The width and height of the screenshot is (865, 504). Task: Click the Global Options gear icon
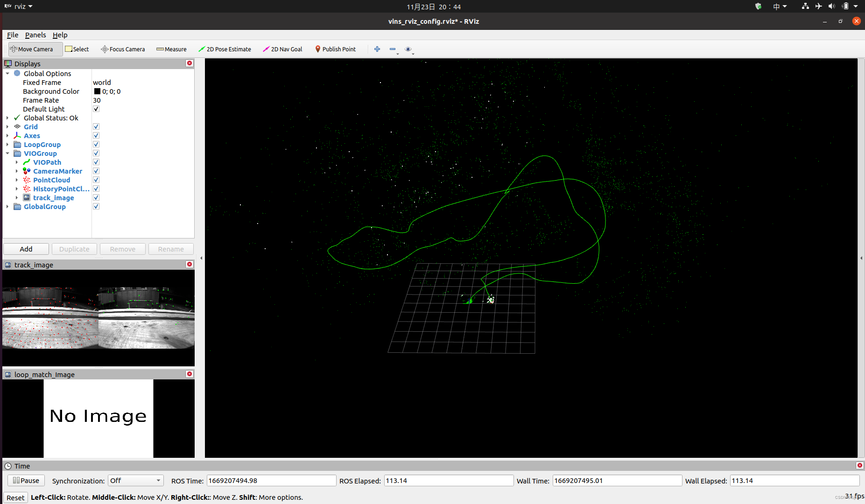[x=17, y=73]
